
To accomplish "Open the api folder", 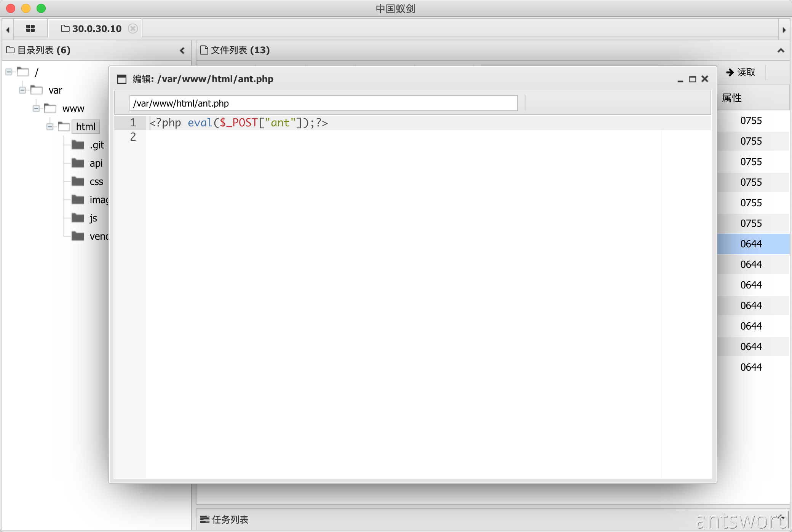I will click(x=96, y=163).
